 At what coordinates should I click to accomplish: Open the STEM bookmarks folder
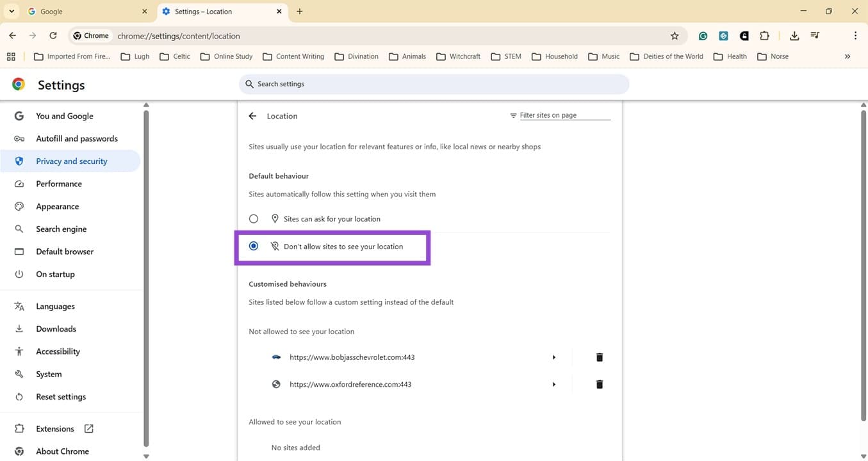click(x=505, y=56)
